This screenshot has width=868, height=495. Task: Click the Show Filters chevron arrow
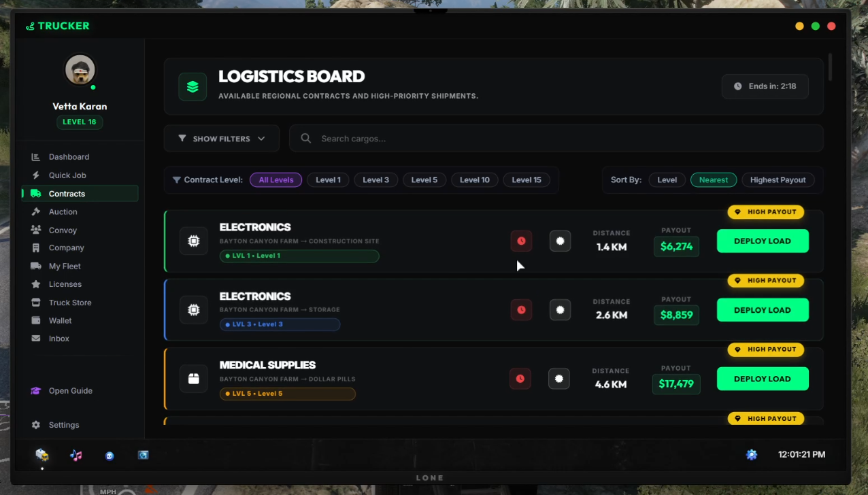pyautogui.click(x=261, y=139)
